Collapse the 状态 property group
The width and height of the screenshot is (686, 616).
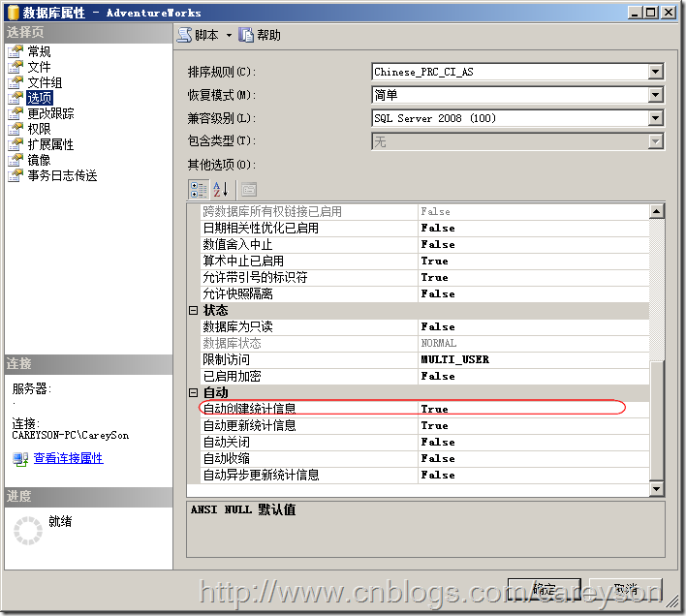[194, 310]
